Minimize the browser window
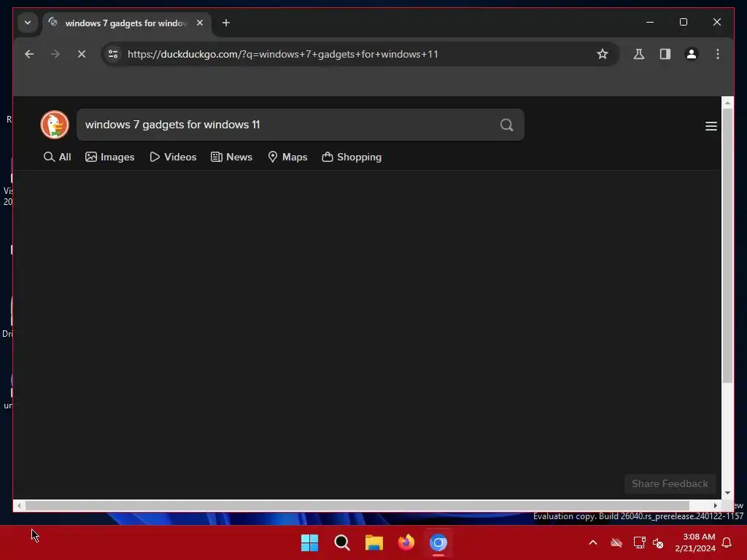The width and height of the screenshot is (747, 560). click(650, 23)
